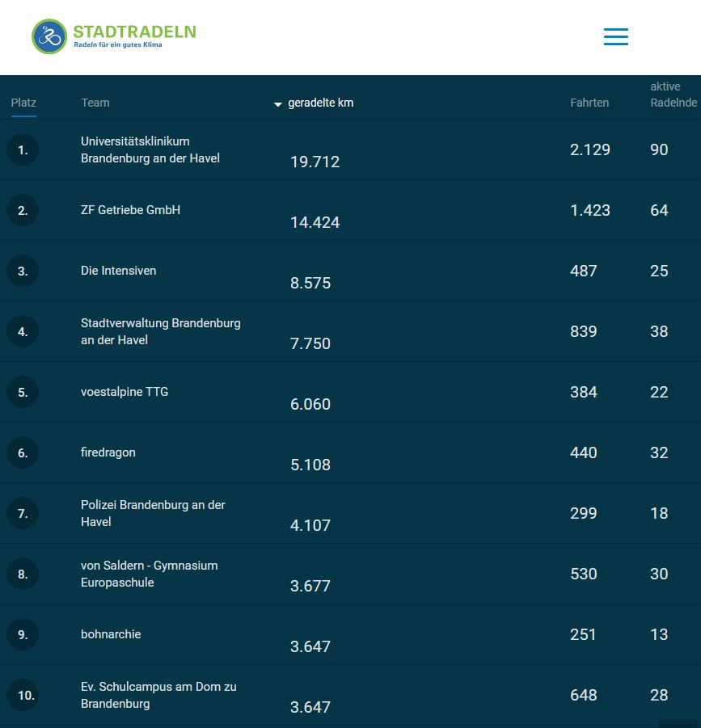Sort by Fahrten column header
This screenshot has height=728, width=701.
(589, 103)
